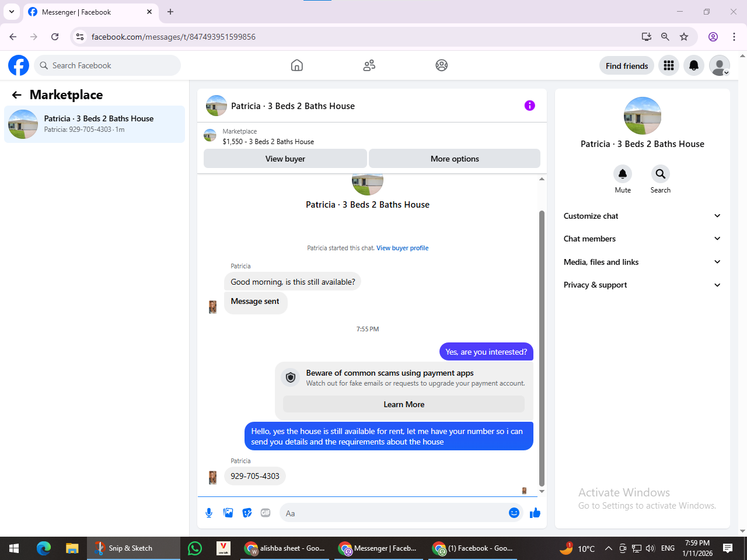Open the Windows Start menu
This screenshot has height=560, width=747.
pyautogui.click(x=14, y=548)
